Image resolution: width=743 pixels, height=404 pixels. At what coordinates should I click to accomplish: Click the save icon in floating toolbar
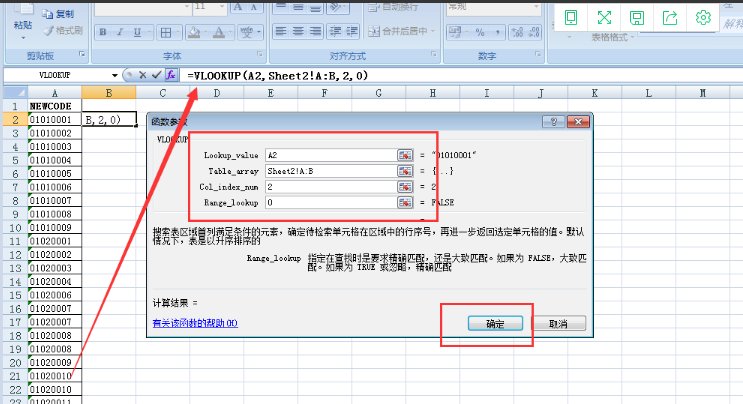[x=637, y=17]
